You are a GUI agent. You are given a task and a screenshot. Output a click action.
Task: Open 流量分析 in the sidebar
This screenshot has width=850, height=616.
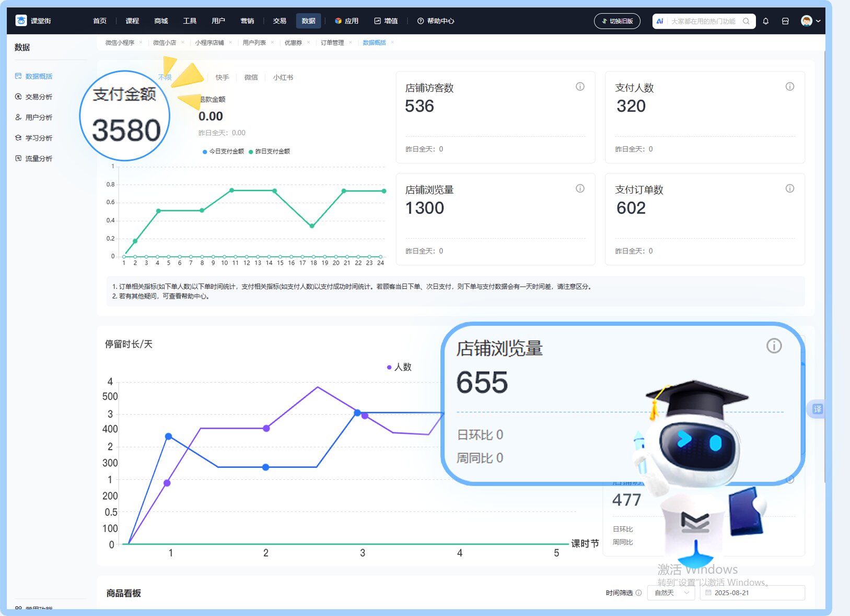click(34, 159)
